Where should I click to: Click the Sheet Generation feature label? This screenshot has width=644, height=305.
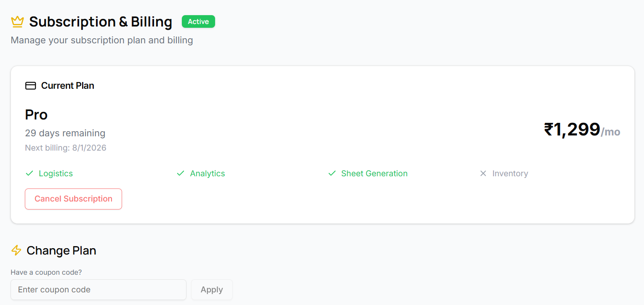pyautogui.click(x=375, y=173)
